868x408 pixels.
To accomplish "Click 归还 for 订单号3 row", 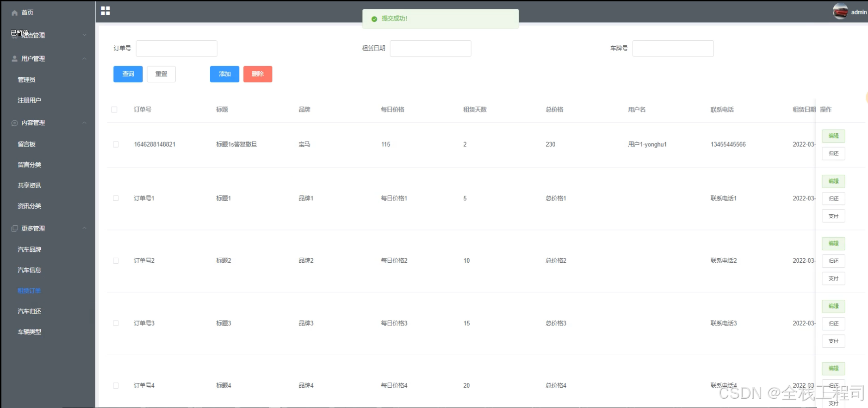I will tap(833, 324).
